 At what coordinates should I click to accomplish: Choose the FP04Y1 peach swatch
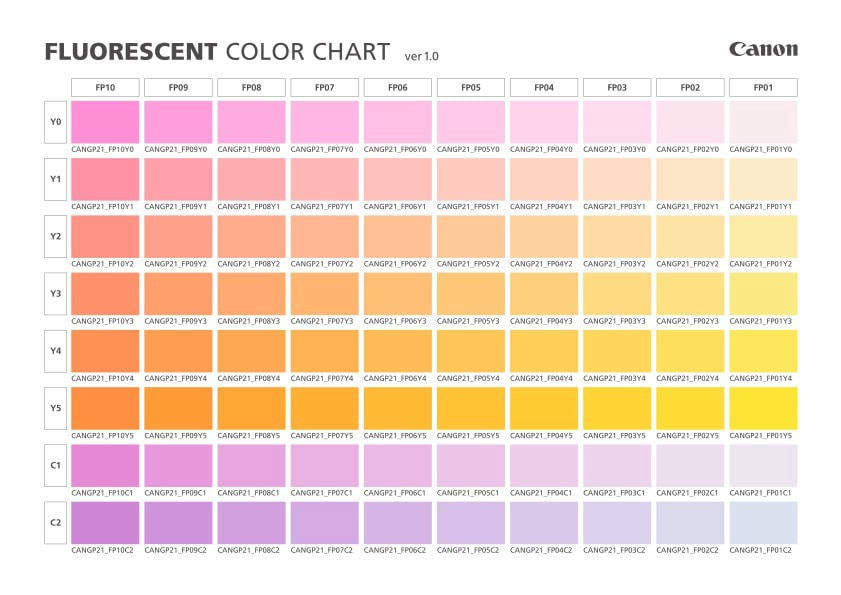click(544, 179)
